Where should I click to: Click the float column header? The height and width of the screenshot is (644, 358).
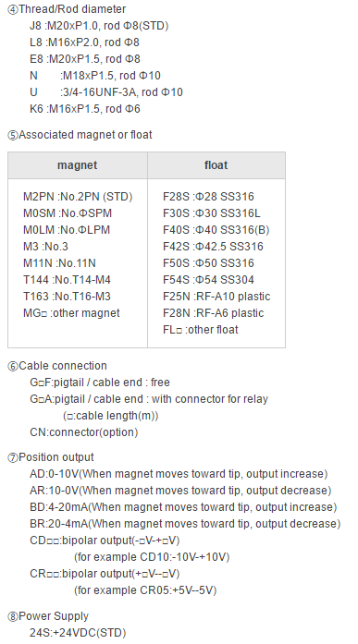pos(216,165)
